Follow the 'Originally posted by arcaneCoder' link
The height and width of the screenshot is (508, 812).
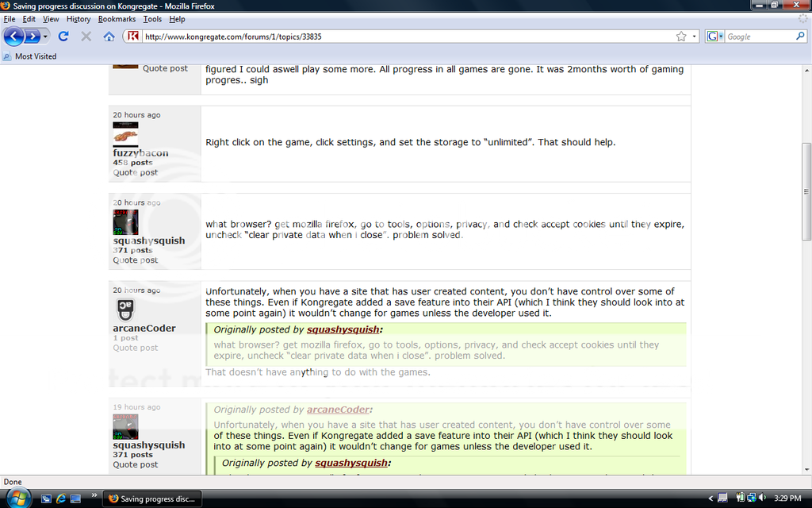[x=338, y=410]
